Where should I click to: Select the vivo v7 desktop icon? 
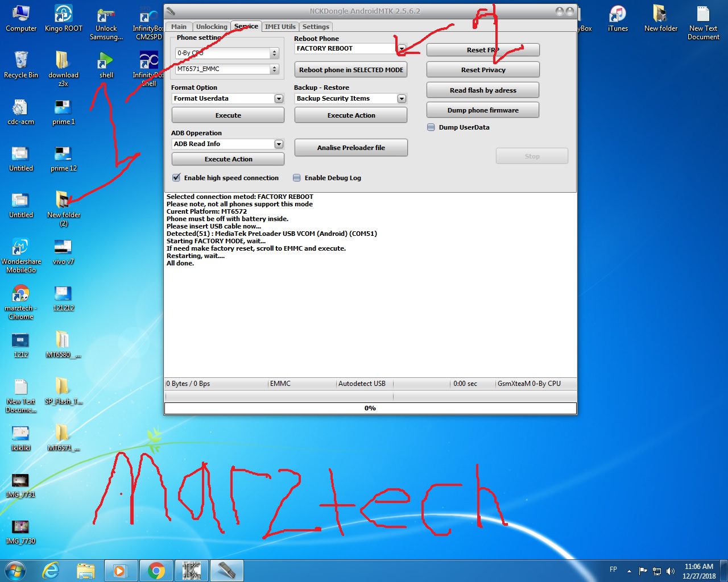tap(63, 251)
